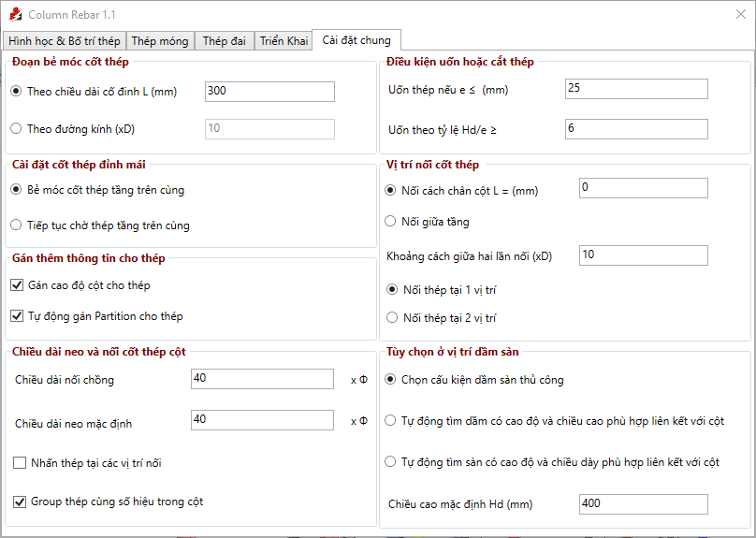The height and width of the screenshot is (538, 756).
Task: Select the Nối giữa tầng radio option
Action: click(x=392, y=222)
